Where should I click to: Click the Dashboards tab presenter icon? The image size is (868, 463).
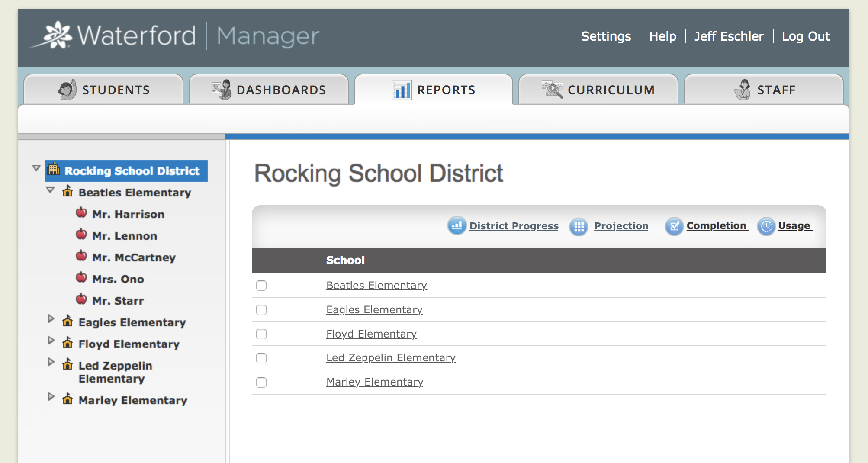click(x=222, y=90)
